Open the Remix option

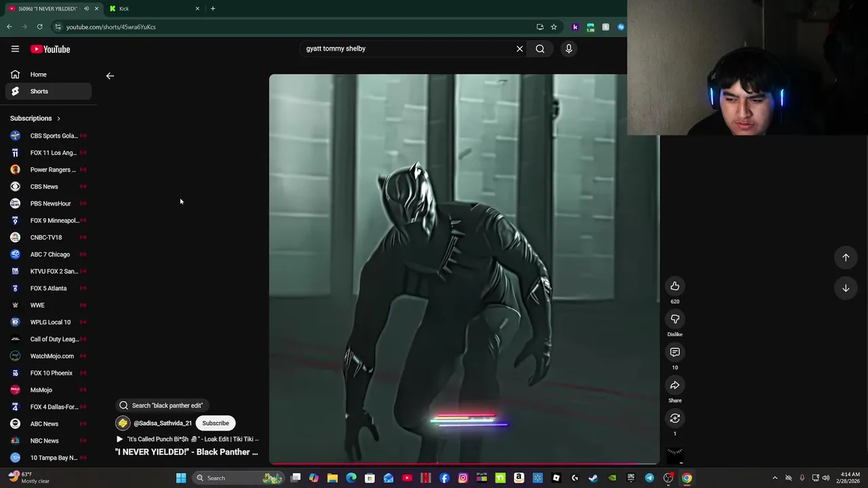pyautogui.click(x=675, y=418)
